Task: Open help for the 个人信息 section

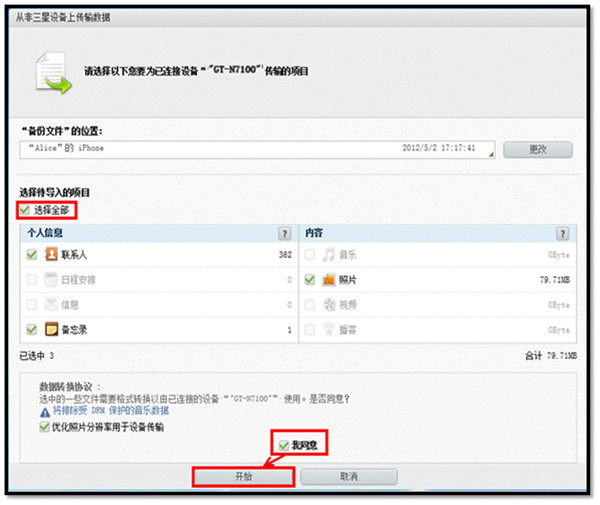Action: click(284, 233)
